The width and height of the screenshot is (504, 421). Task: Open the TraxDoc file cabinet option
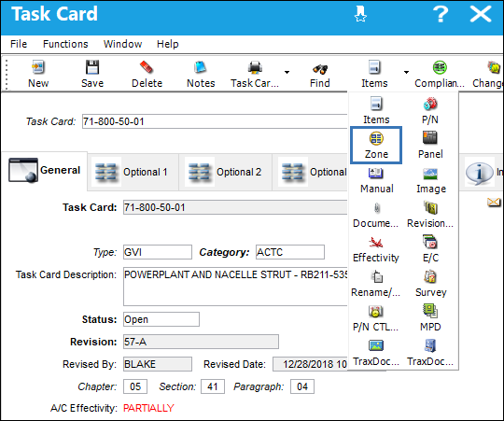click(x=430, y=353)
